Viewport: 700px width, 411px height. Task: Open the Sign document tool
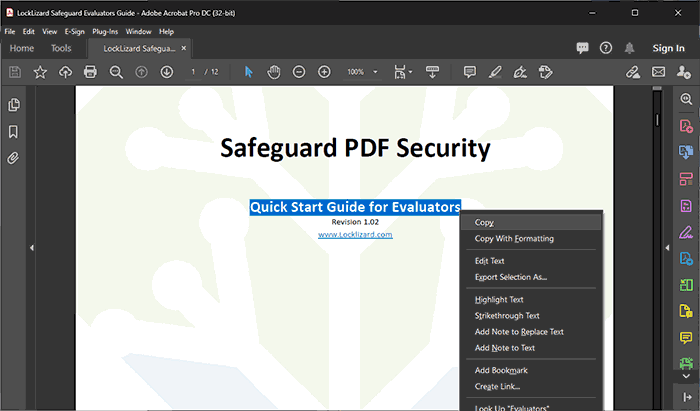pos(520,72)
